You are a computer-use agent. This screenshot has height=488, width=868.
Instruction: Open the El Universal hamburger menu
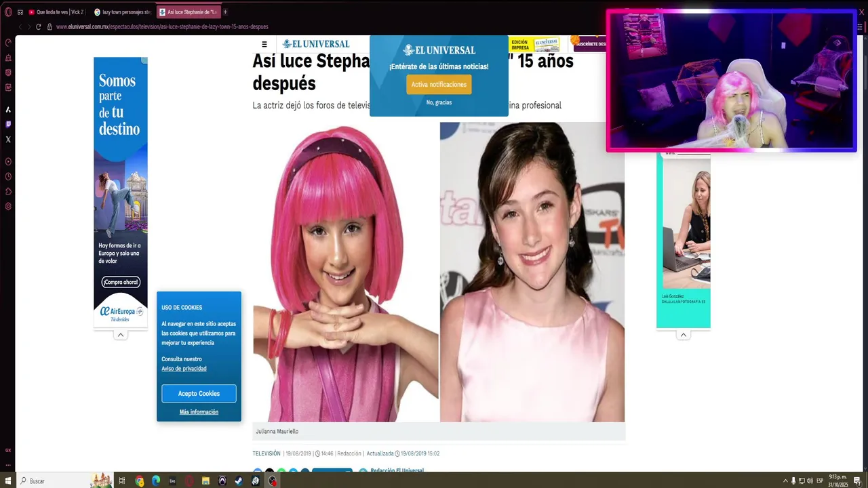point(264,44)
